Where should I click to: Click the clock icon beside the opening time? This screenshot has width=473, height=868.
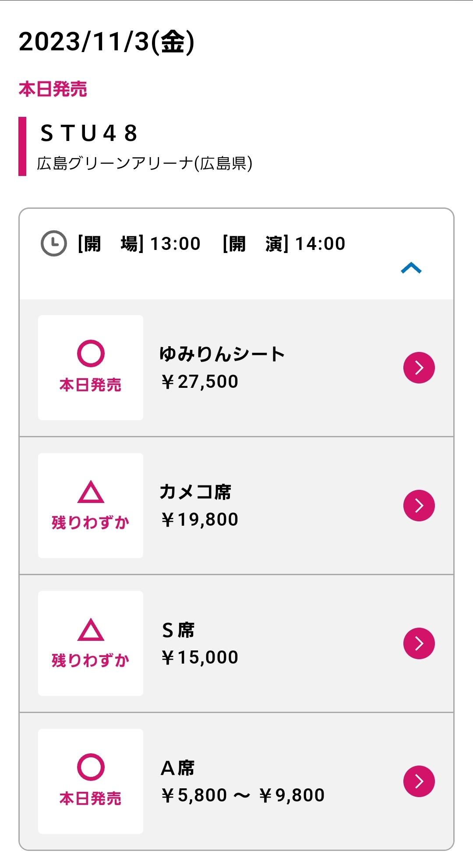[53, 243]
